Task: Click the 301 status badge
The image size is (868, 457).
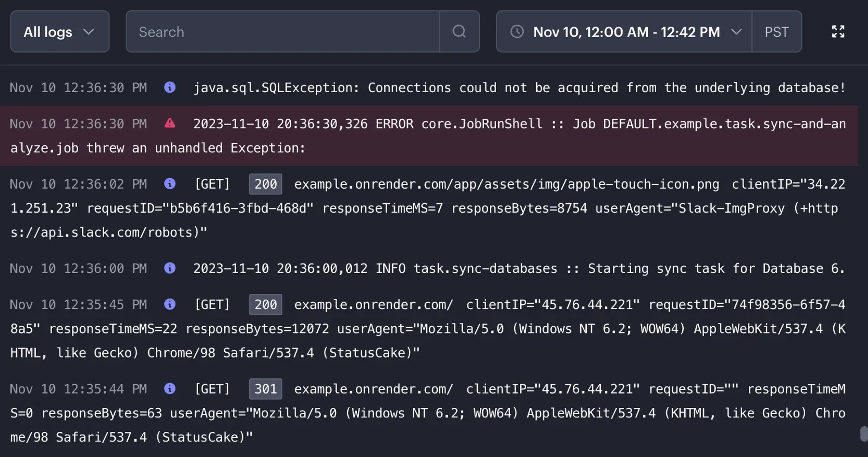Action: (x=265, y=389)
